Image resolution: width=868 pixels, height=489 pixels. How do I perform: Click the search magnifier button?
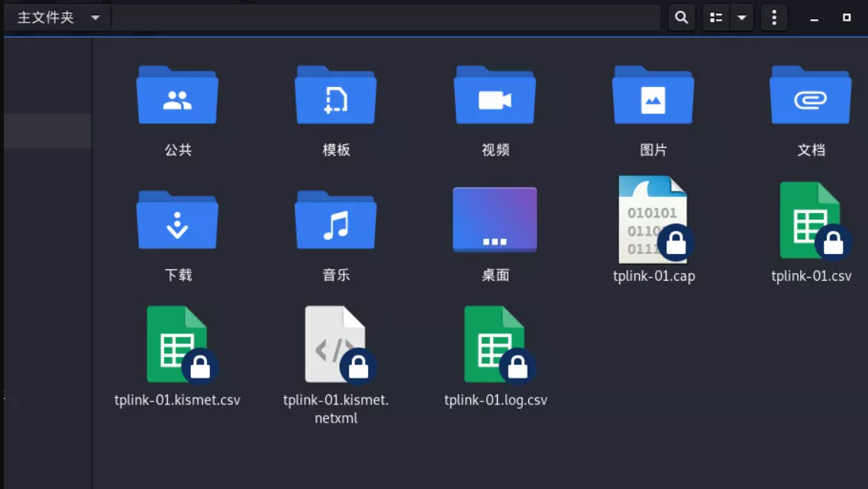tap(682, 18)
